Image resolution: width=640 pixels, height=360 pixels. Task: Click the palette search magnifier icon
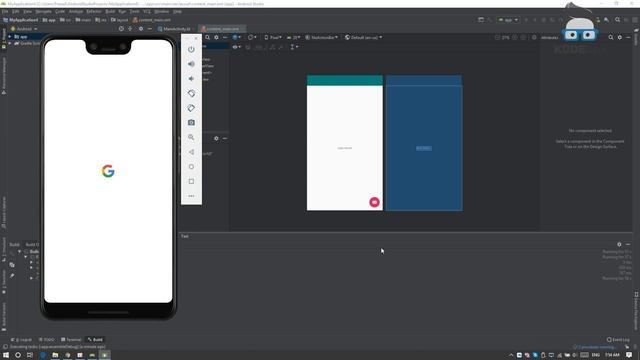(207, 38)
